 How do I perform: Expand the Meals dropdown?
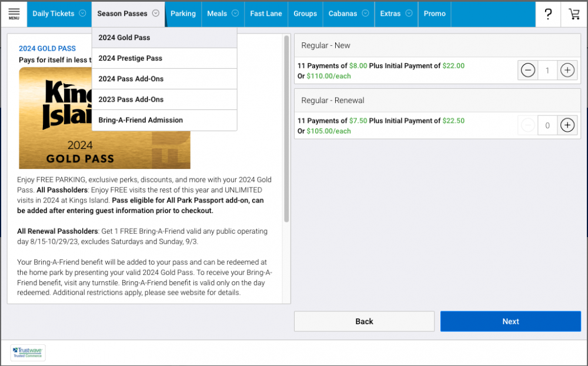click(x=223, y=14)
